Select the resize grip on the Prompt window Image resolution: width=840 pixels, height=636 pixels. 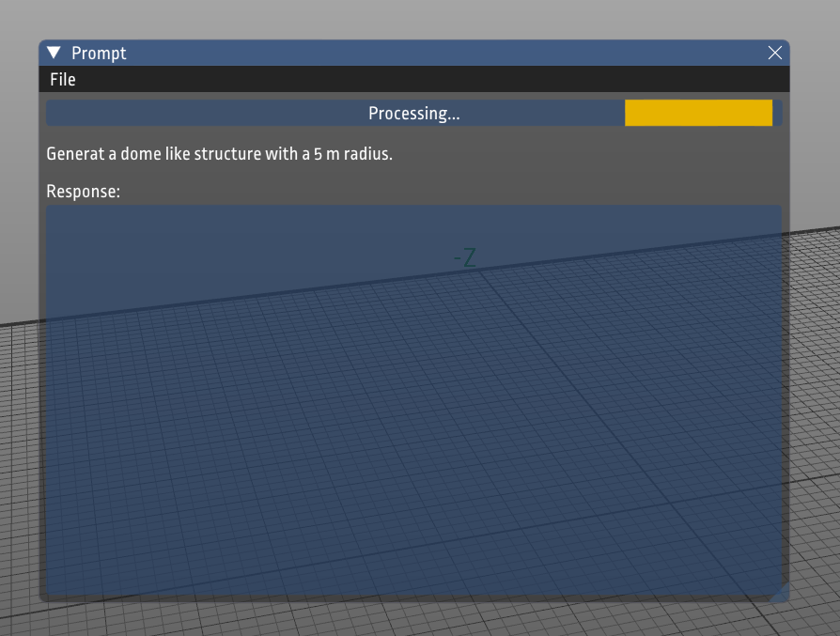(781, 593)
